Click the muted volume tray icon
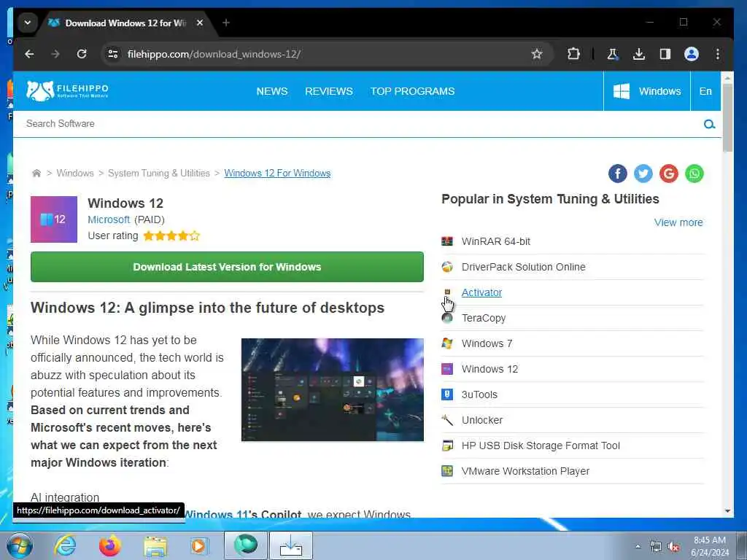This screenshot has width=747, height=560. pos(673,547)
